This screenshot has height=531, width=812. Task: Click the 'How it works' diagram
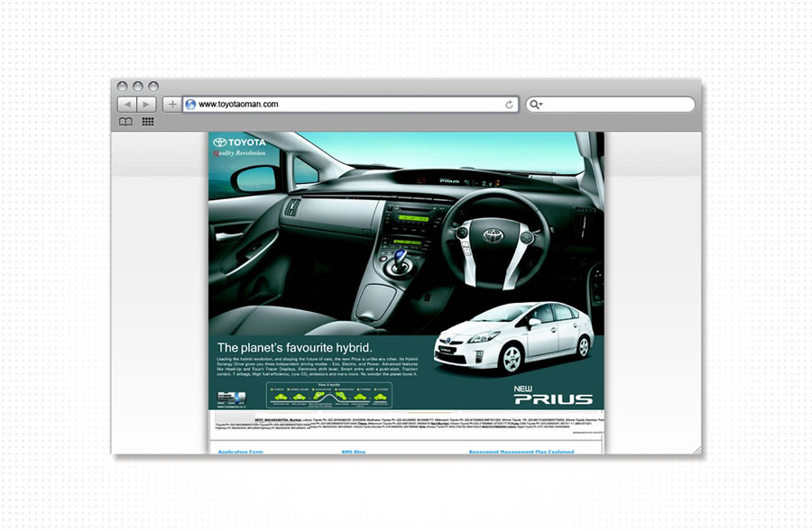(328, 396)
